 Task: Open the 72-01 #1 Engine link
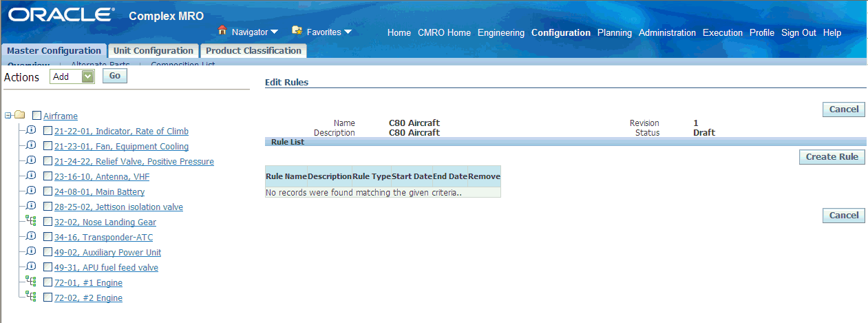point(88,283)
